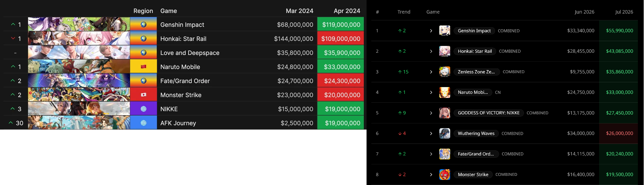The height and width of the screenshot is (185, 644).
Task: Click the $109,000,000 red cell for Honkai: Star Rail
Action: [341, 38]
